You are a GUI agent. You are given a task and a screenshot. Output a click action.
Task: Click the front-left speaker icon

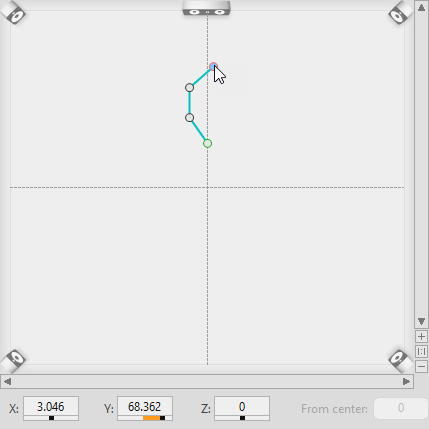point(13,12)
